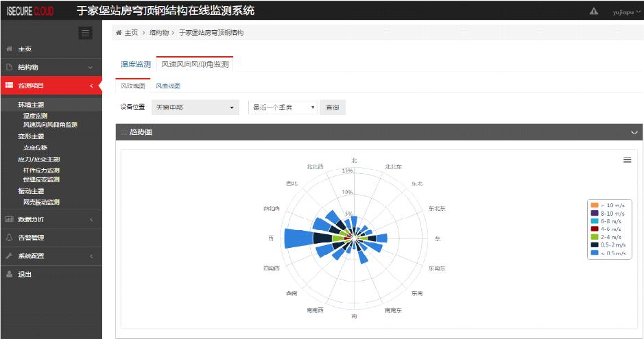Toggle the > 10 m/s orange legend swatch
Image resolution: width=644 pixels, height=339 pixels.
595,205
